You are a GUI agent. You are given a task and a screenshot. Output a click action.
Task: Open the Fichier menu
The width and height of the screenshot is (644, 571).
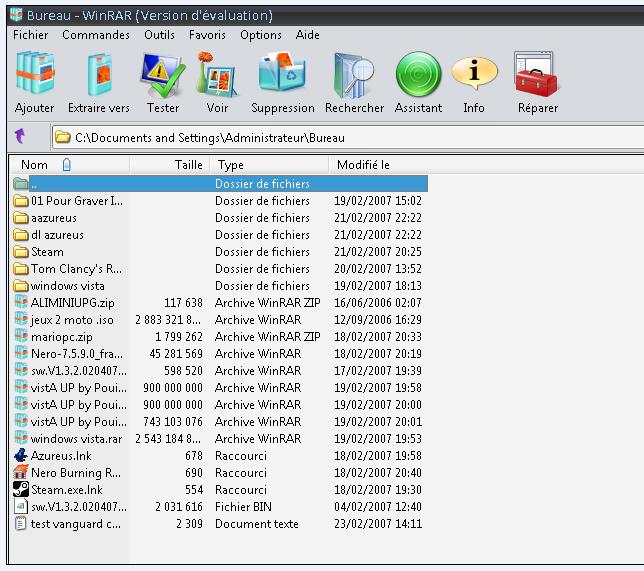click(30, 35)
